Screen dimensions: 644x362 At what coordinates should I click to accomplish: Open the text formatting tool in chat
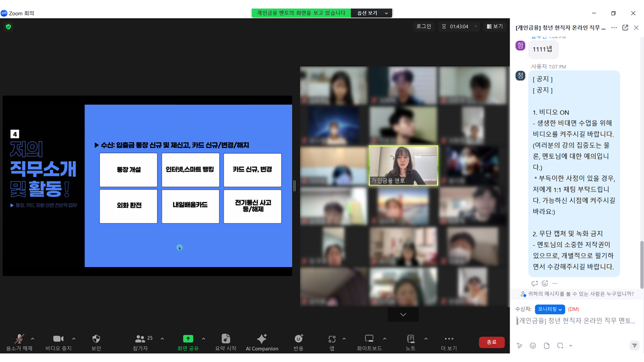click(x=520, y=345)
